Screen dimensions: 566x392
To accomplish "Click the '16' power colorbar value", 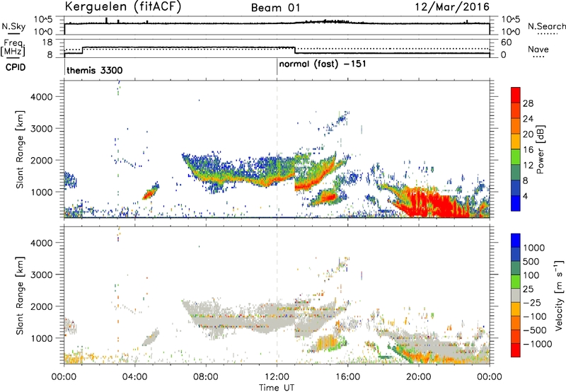I will point(528,150).
